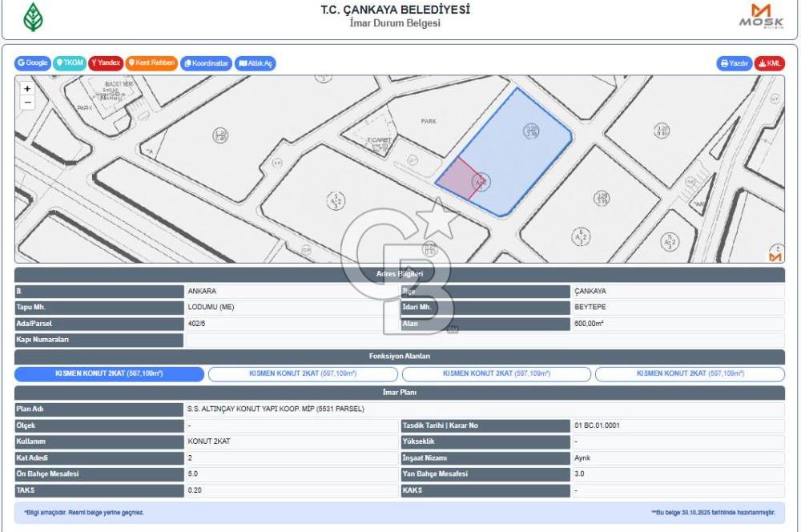
Task: Click the PARK area on the map
Action: point(429,121)
